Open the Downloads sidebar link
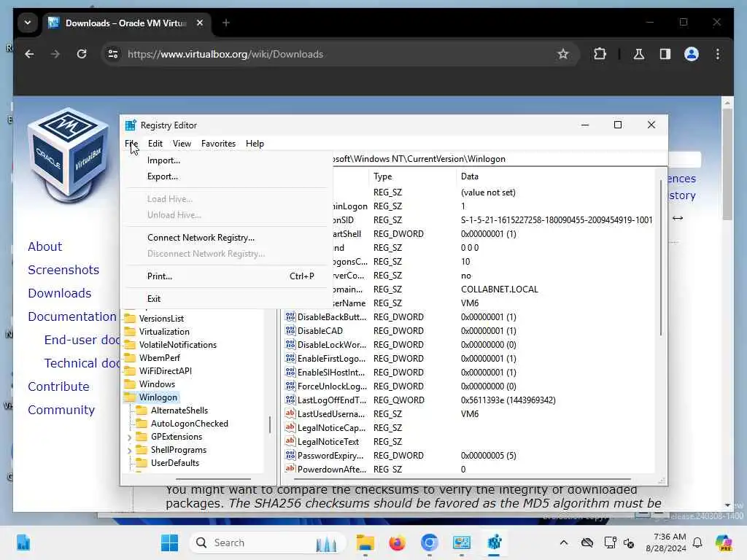Screen dimensions: 747x560 pos(60,293)
